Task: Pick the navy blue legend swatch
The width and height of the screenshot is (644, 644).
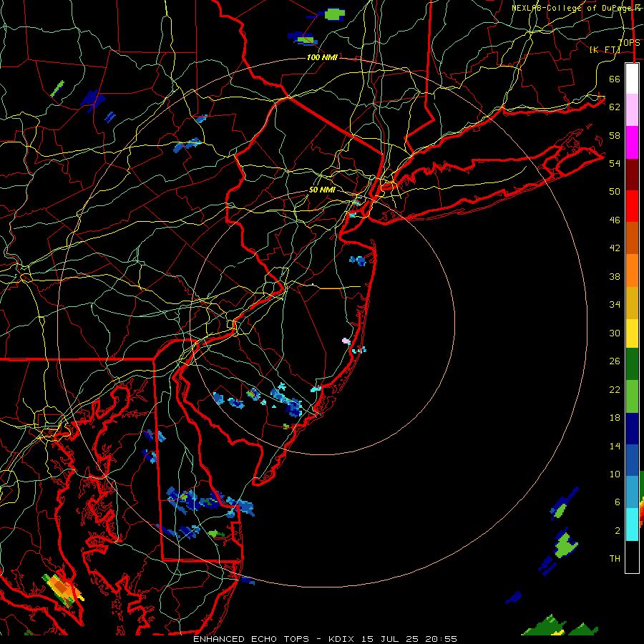Action: pyautogui.click(x=632, y=429)
